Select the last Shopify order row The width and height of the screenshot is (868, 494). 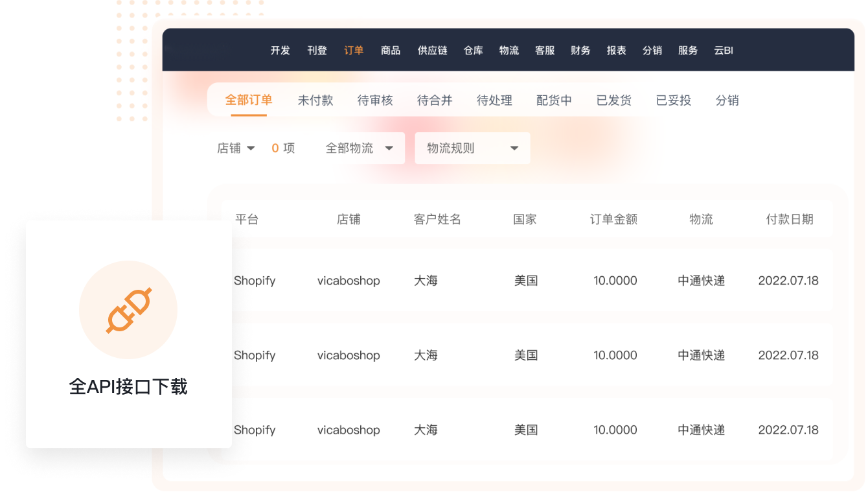pyautogui.click(x=255, y=430)
